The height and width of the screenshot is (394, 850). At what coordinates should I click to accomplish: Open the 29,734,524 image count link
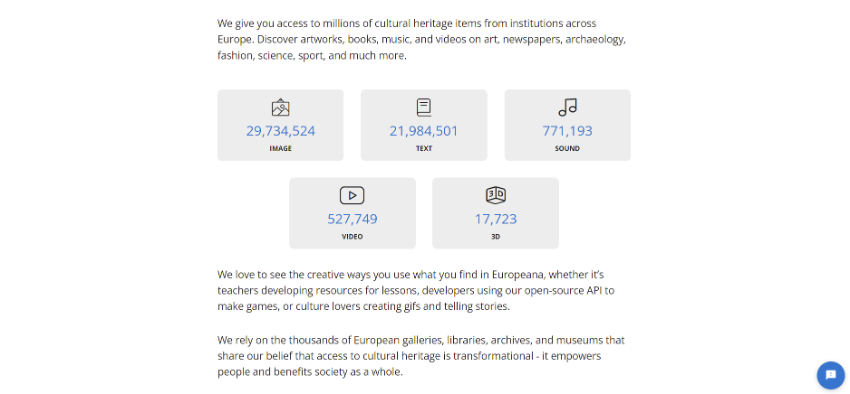[x=280, y=131]
